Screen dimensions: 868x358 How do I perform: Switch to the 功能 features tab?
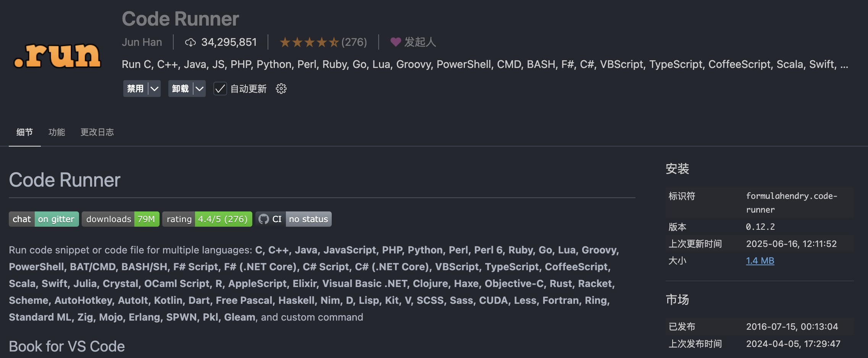tap(57, 132)
